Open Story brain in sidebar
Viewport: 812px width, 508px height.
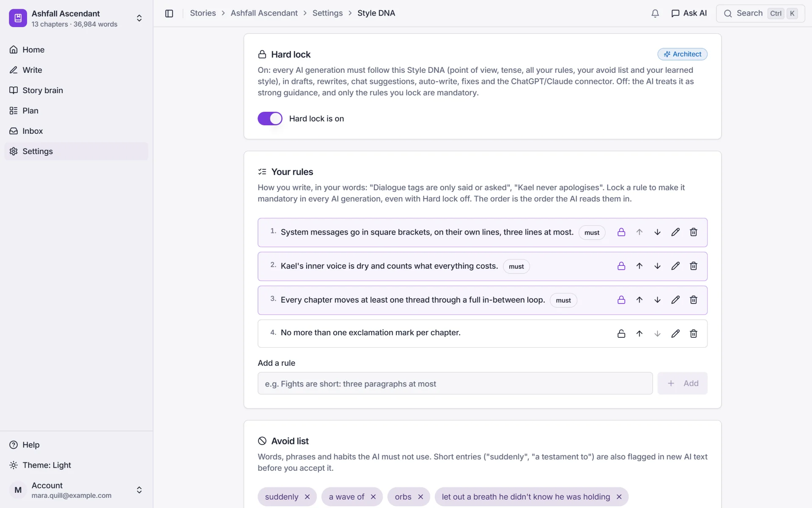76,90
